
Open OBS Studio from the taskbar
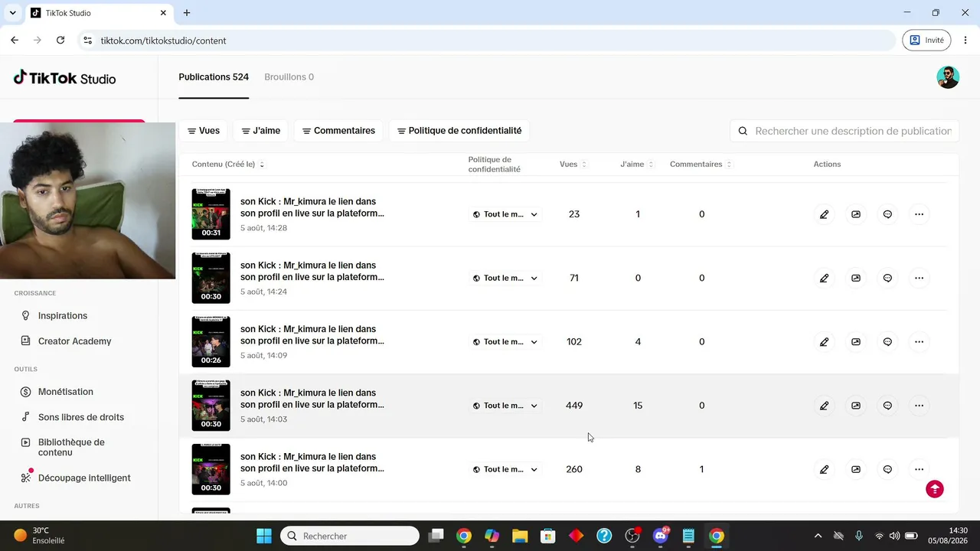[x=632, y=536]
